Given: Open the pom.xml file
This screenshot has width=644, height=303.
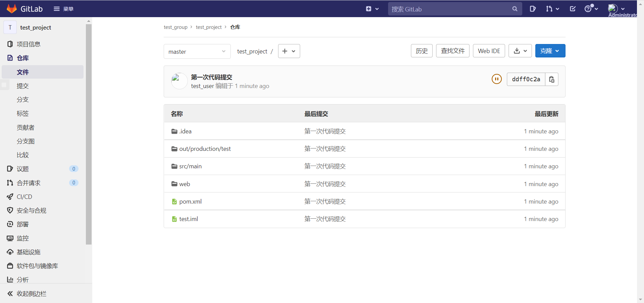Looking at the screenshot, I should [190, 202].
